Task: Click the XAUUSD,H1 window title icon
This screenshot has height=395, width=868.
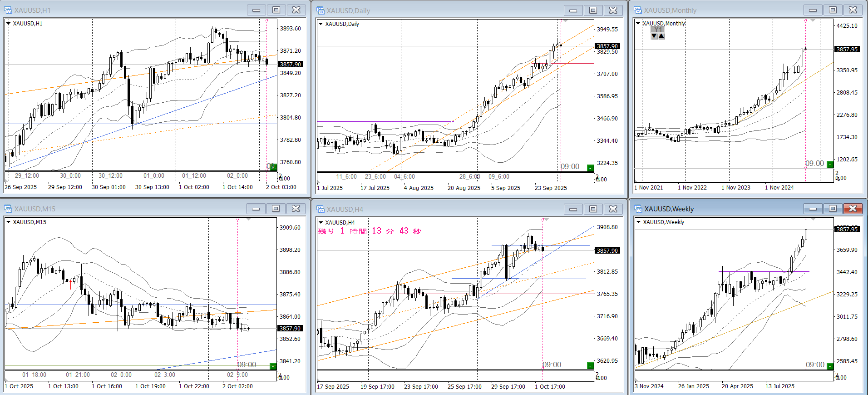Action: pos(8,10)
